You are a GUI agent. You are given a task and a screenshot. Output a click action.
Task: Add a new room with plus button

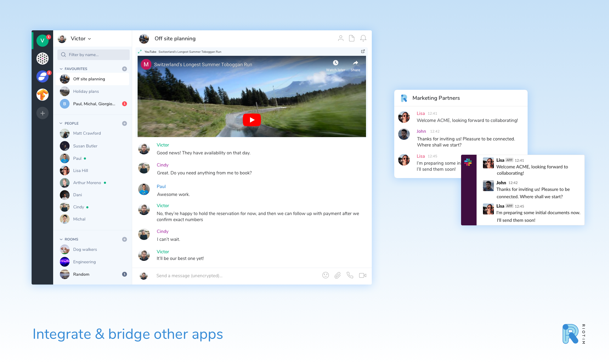point(125,239)
